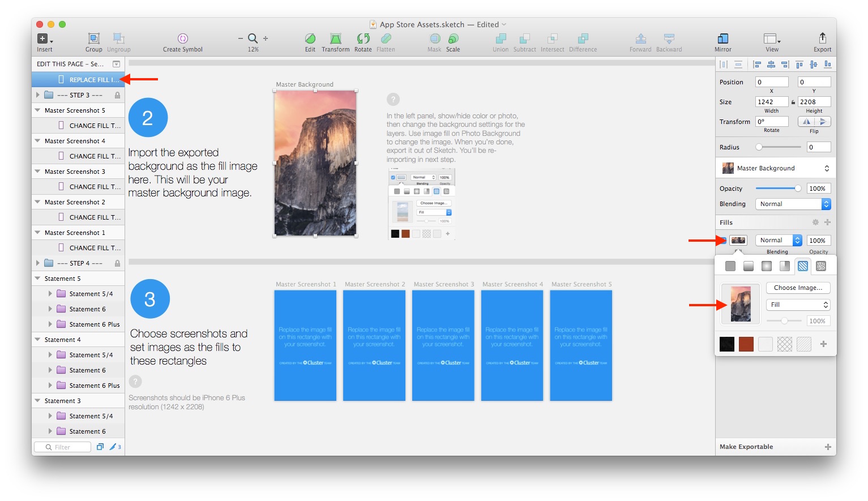The height and width of the screenshot is (501, 868).
Task: Add Make Exportable option
Action: 828,447
